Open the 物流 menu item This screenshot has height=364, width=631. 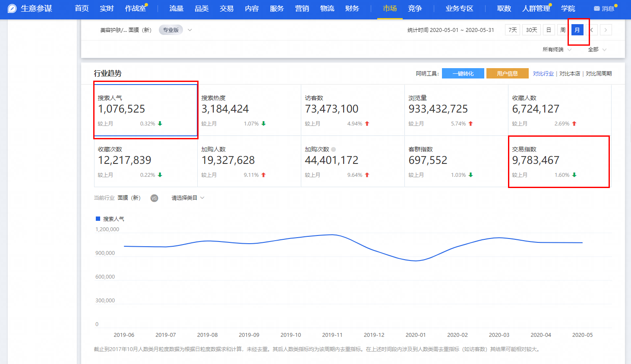click(x=327, y=9)
